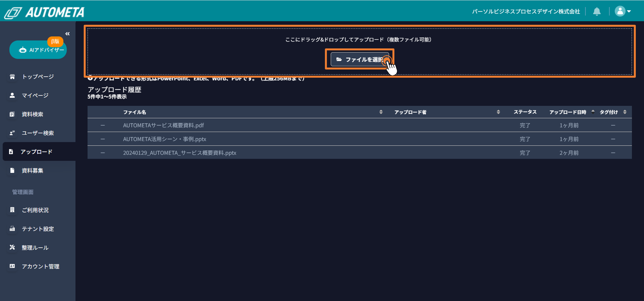The height and width of the screenshot is (301, 644).
Task: Click 完了 status of 活用シーン・事例.pptx row
Action: tap(525, 139)
